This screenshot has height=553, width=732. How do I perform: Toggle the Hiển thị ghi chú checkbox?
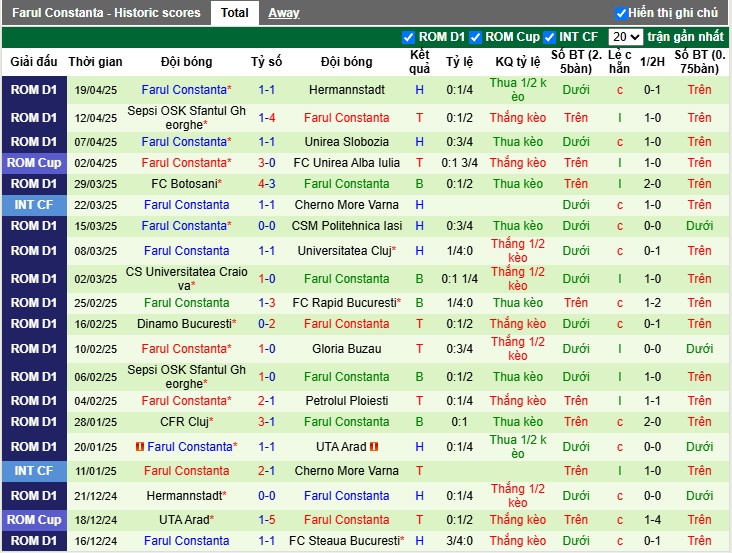pyautogui.click(x=621, y=13)
